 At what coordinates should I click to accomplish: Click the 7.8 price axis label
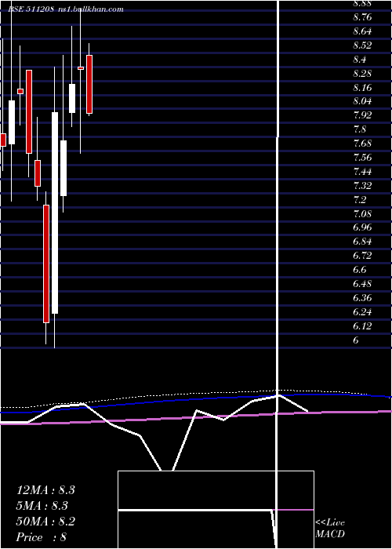[359, 129]
